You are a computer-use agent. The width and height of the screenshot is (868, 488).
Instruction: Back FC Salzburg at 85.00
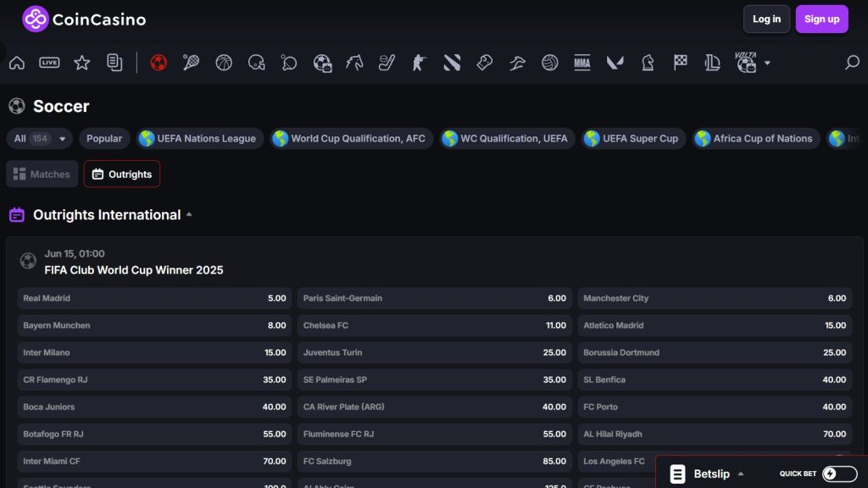pyautogui.click(x=435, y=461)
